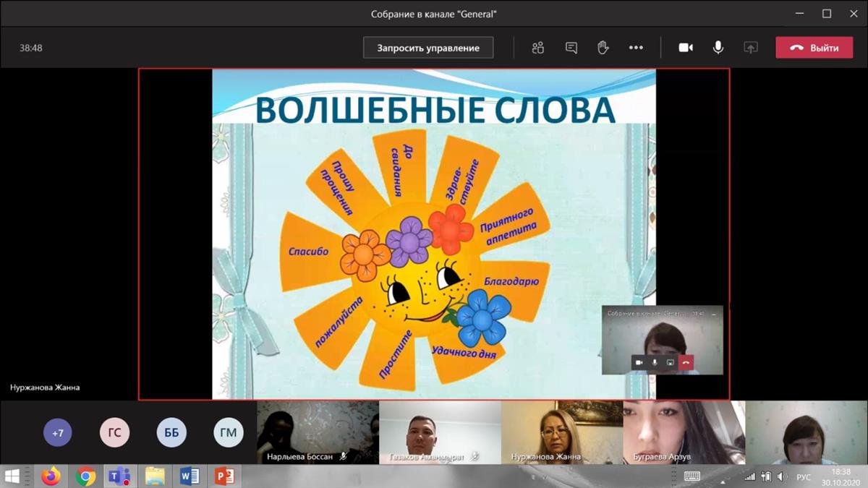Select the ГМ participant avatar
This screenshot has width=868, height=488.
229,433
